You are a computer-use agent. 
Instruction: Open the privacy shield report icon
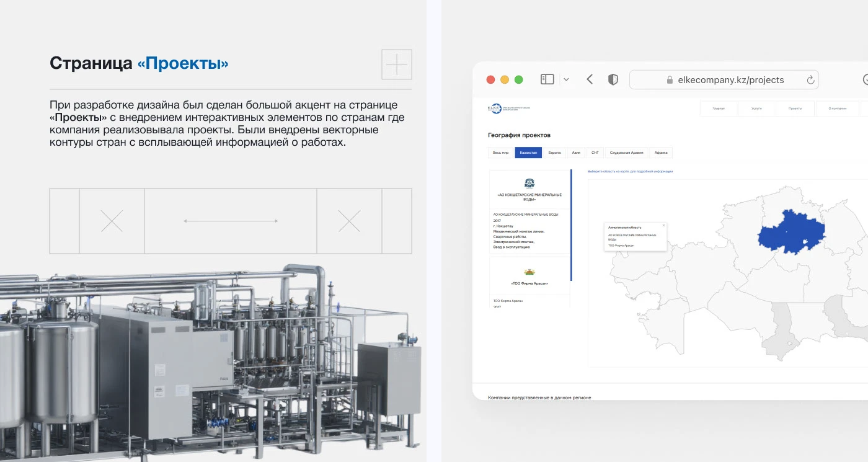[x=613, y=79]
